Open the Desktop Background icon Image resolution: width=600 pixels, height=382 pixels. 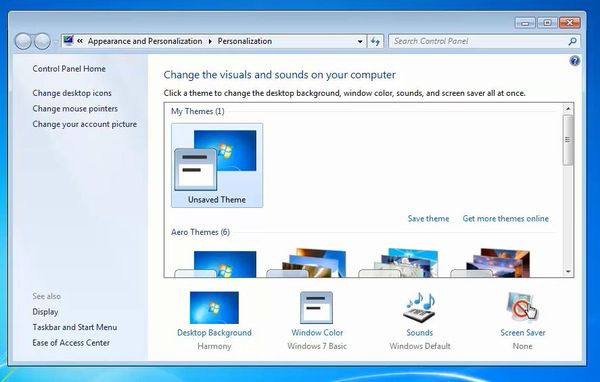tap(214, 307)
